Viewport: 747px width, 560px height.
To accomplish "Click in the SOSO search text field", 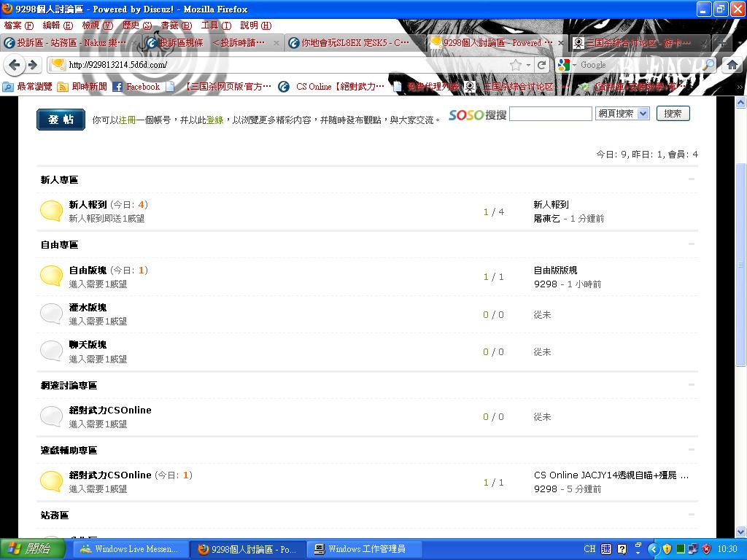I will (x=550, y=114).
